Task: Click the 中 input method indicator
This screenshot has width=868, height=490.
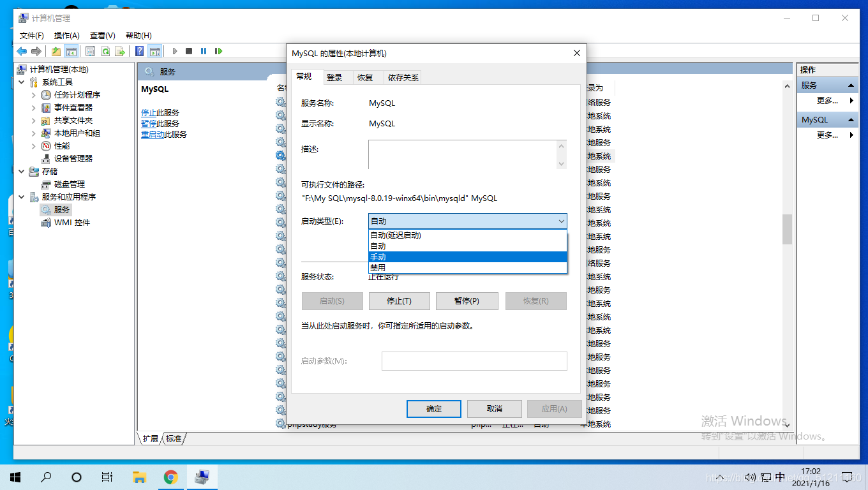Action: coord(780,477)
